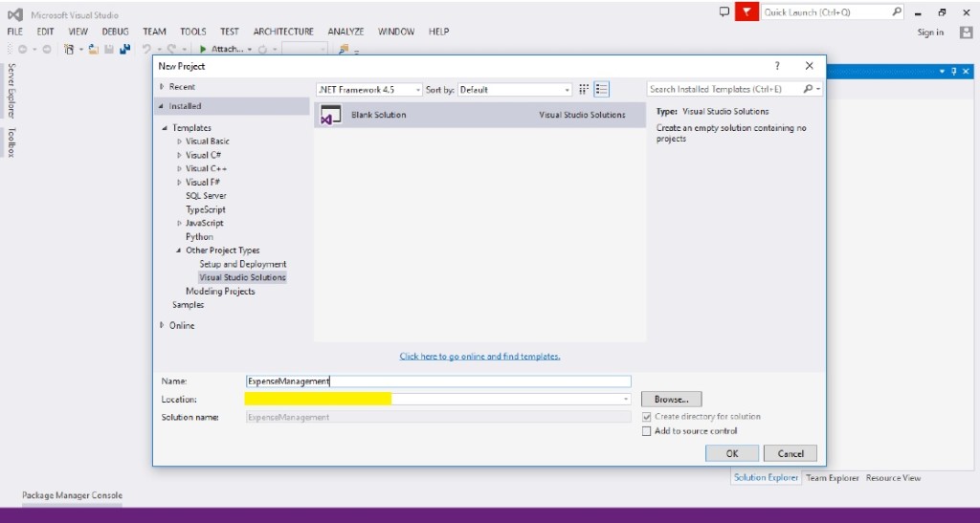
Task: Click the green Attach play button
Action: tap(203, 49)
